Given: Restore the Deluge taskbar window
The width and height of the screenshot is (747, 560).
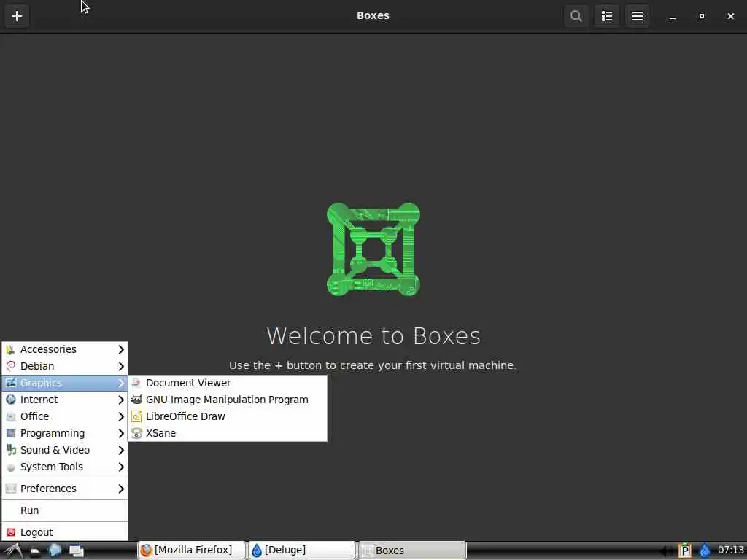Looking at the screenshot, I should tap(302, 551).
